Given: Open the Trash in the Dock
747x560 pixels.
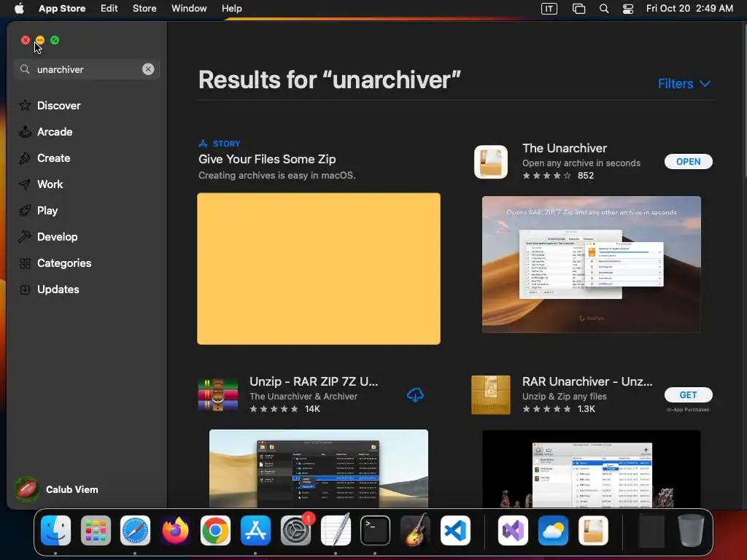Looking at the screenshot, I should pyautogui.click(x=692, y=531).
